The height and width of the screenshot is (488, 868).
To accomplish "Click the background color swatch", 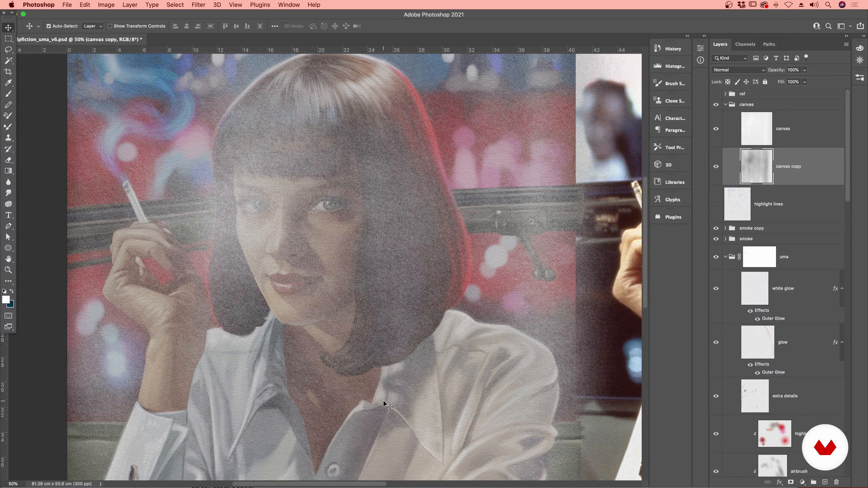I will point(12,305).
